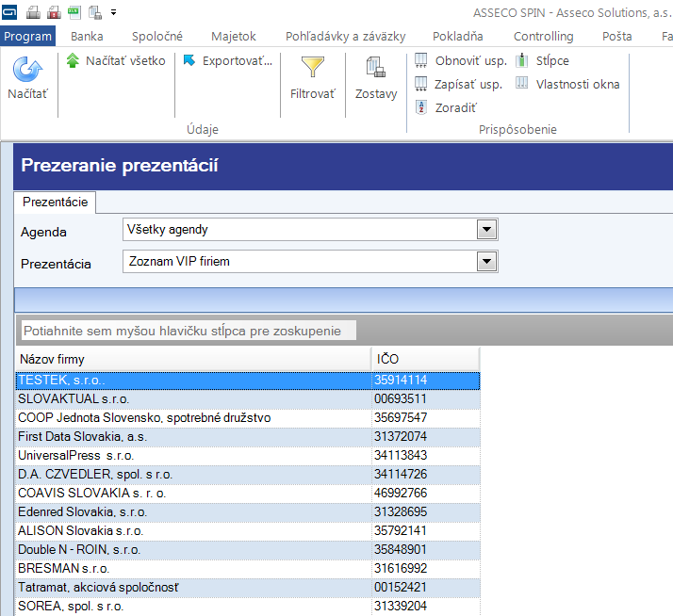The image size is (673, 616).
Task: Sort by IČO column header
Action: point(426,359)
